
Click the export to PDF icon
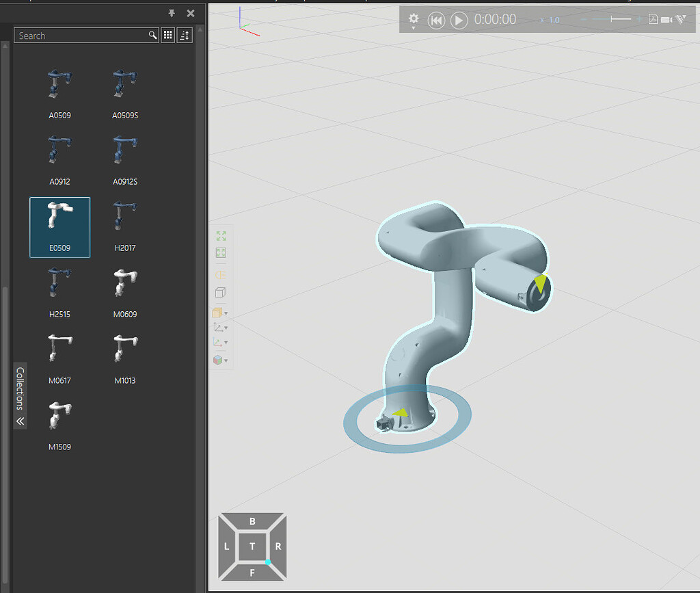(x=653, y=20)
